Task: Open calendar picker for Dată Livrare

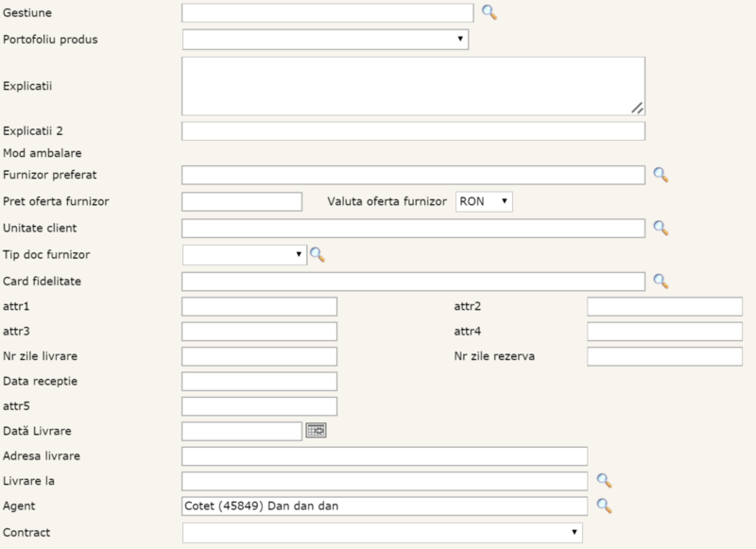Action: tap(316, 431)
